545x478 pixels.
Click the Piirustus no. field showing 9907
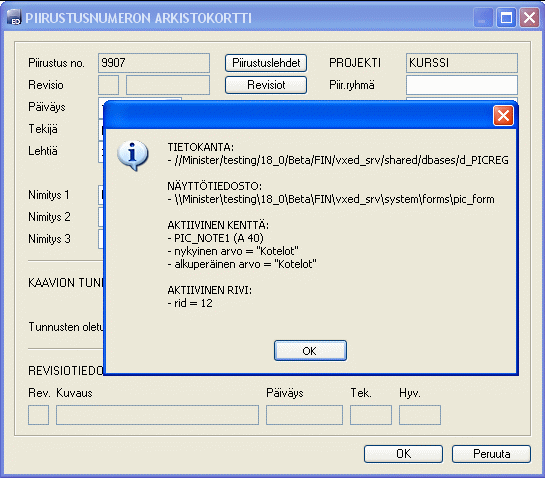(154, 63)
